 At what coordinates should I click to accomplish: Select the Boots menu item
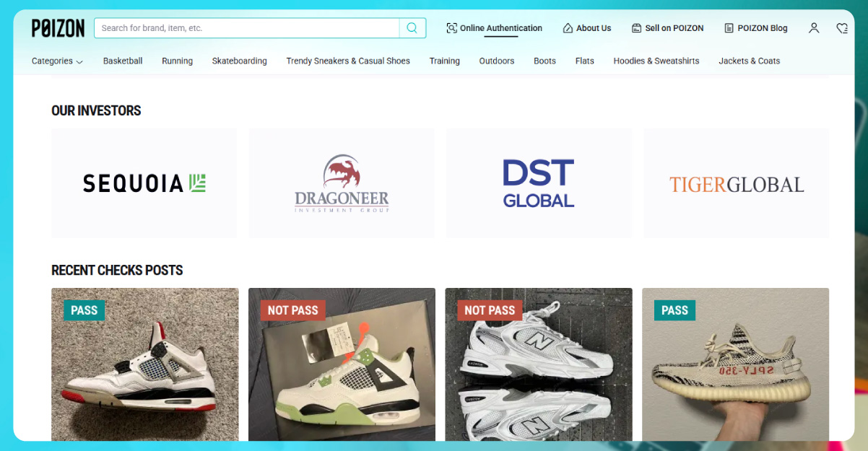[x=544, y=61]
